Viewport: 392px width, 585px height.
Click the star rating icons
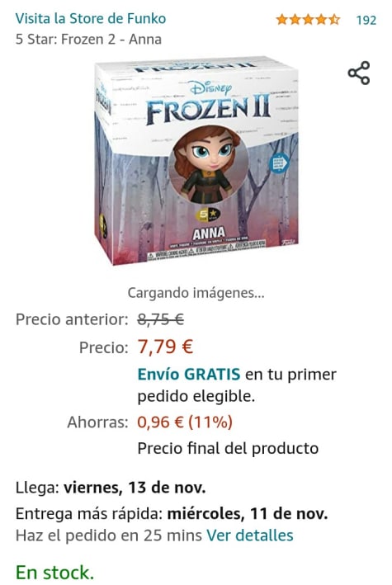(x=308, y=20)
